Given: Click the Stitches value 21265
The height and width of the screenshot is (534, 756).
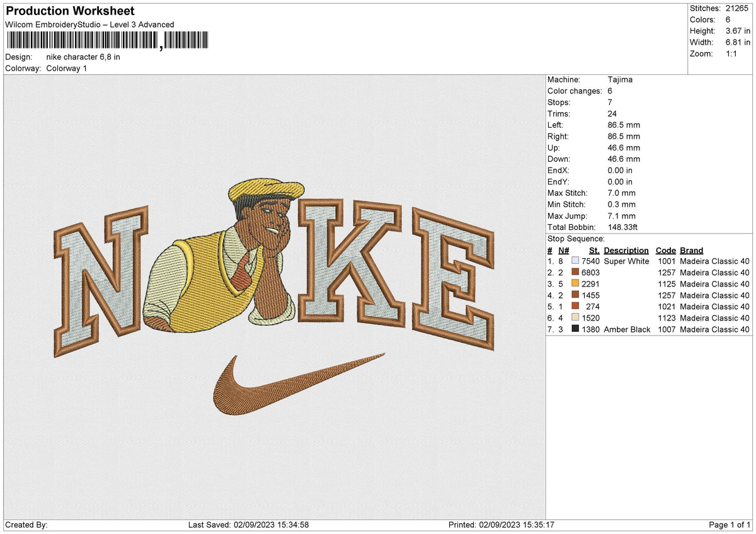Looking at the screenshot, I should pyautogui.click(x=738, y=8).
